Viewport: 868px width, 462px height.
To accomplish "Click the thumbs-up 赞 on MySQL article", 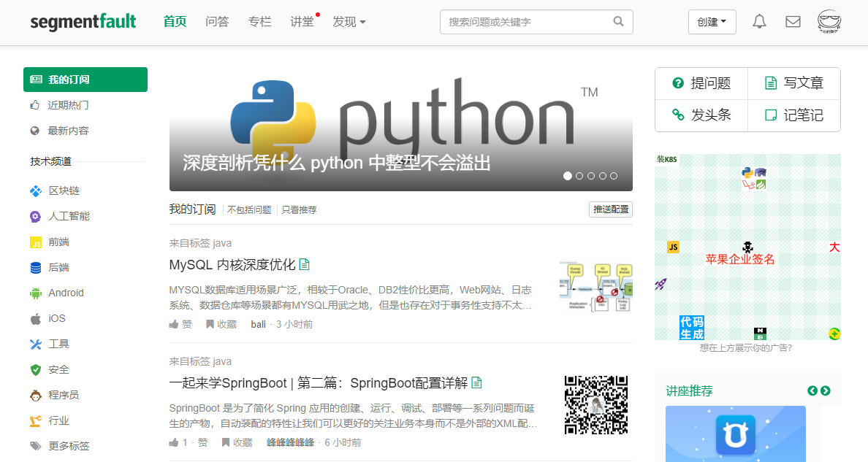I will click(180, 324).
